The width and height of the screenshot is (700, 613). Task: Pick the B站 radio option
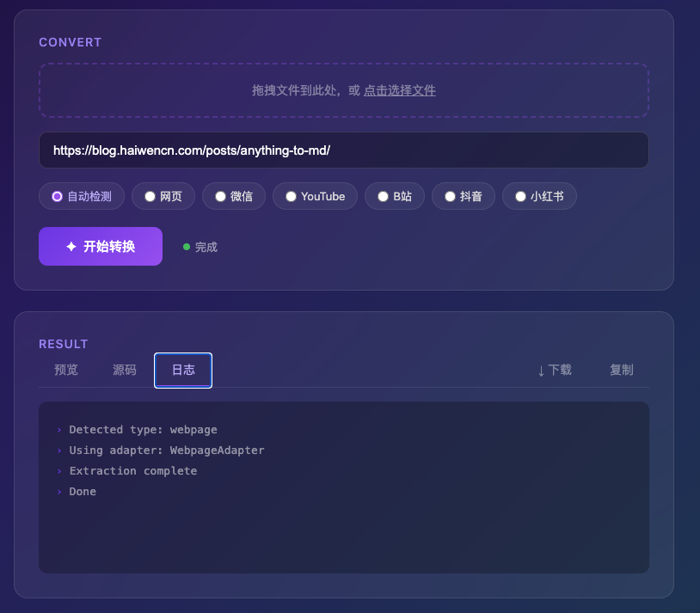[384, 196]
